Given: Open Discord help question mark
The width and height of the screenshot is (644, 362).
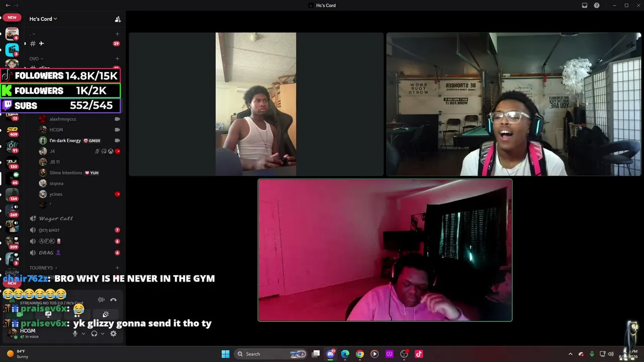Looking at the screenshot, I should point(597,6).
